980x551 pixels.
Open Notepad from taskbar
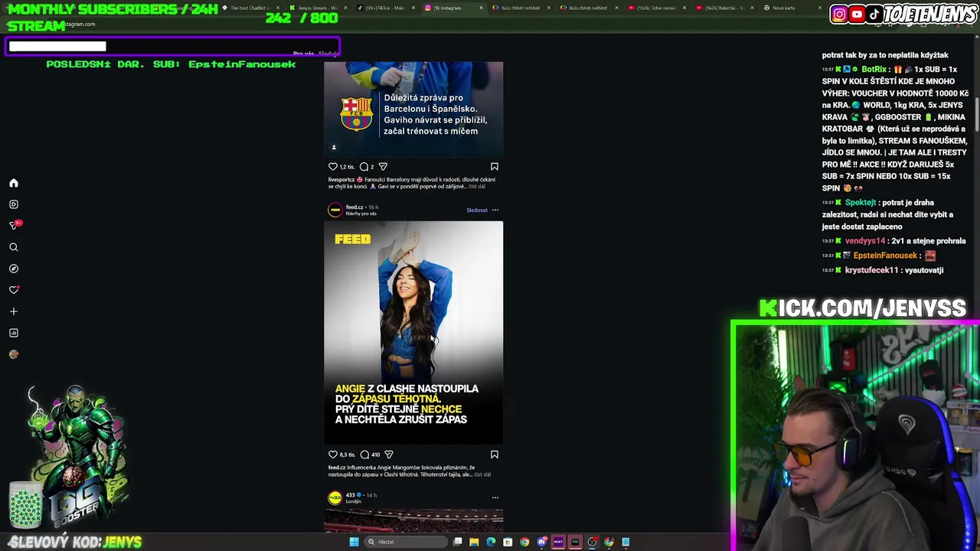626,542
